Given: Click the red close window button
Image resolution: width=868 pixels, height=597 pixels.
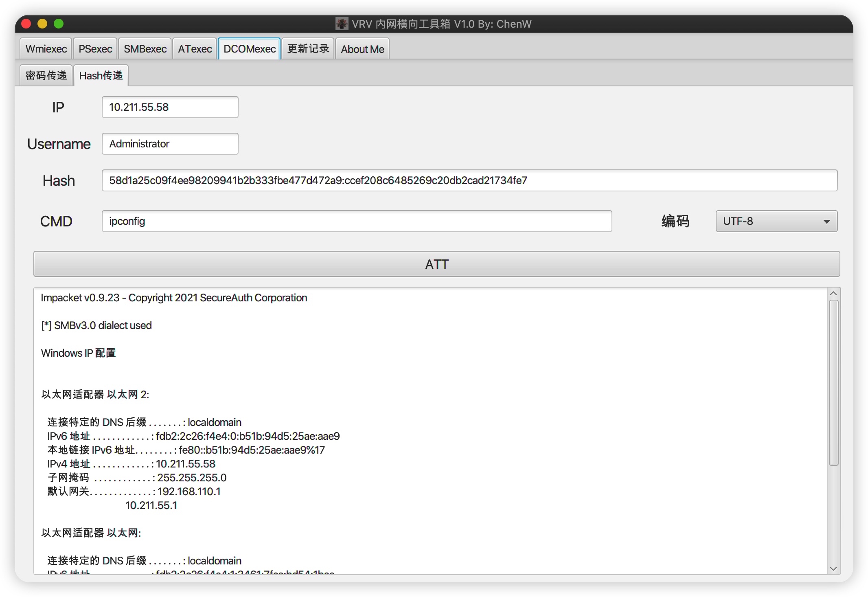Looking at the screenshot, I should (x=26, y=24).
